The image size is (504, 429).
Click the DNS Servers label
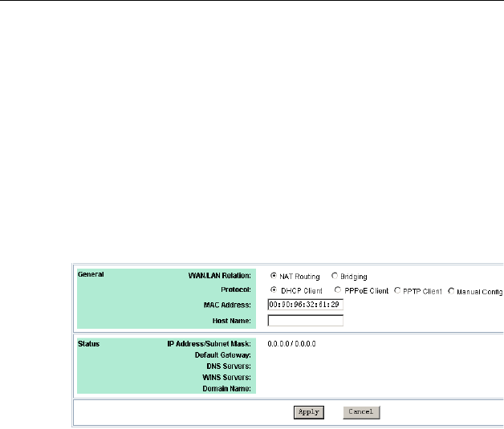229,366
